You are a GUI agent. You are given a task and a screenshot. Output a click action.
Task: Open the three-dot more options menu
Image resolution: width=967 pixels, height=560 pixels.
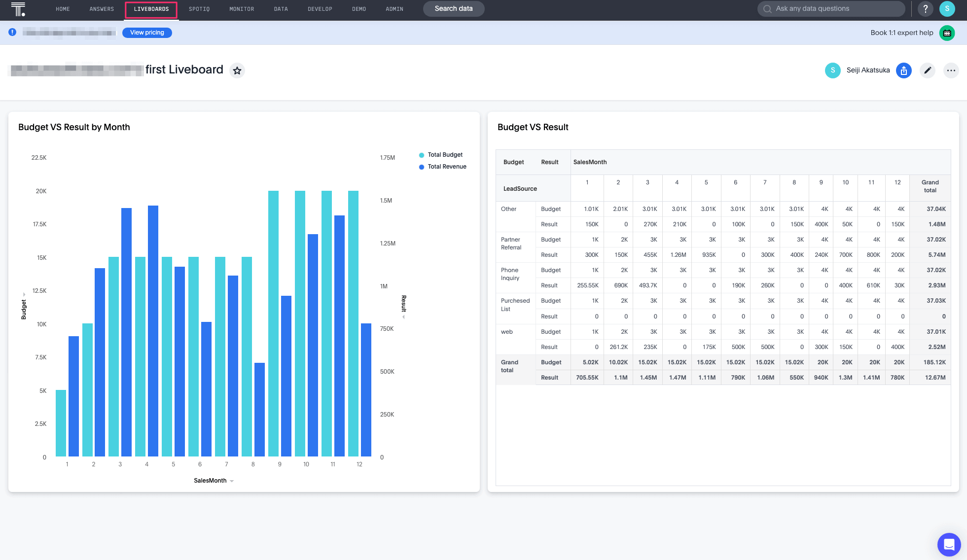point(951,70)
